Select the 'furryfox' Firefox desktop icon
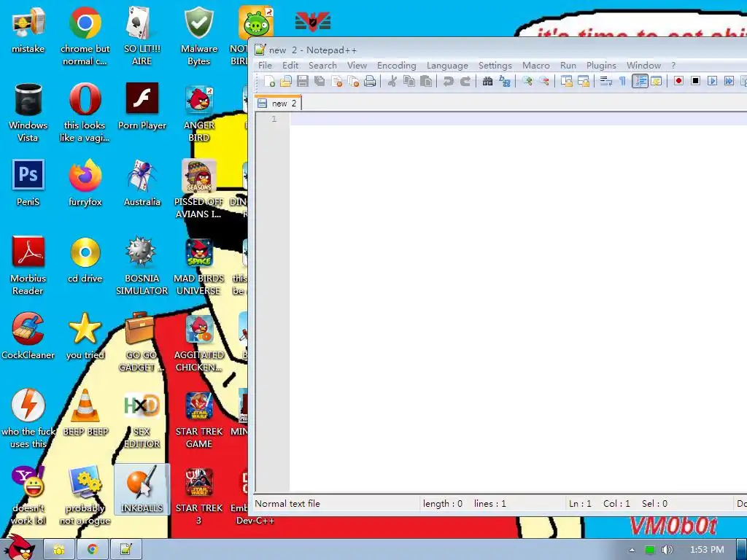Image resolution: width=747 pixels, height=560 pixels. tap(85, 183)
